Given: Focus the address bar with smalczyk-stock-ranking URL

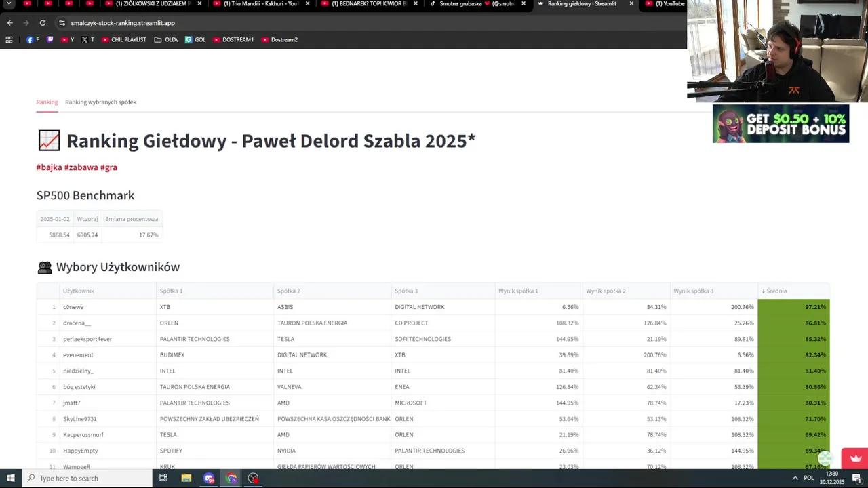Looking at the screenshot, I should pyautogui.click(x=123, y=23).
